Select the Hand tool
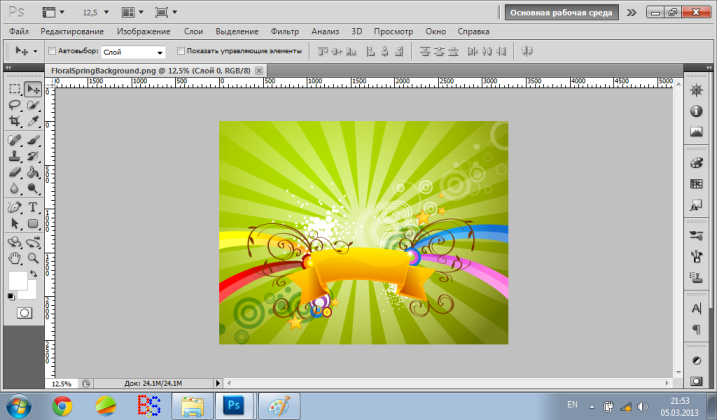 pyautogui.click(x=15, y=258)
